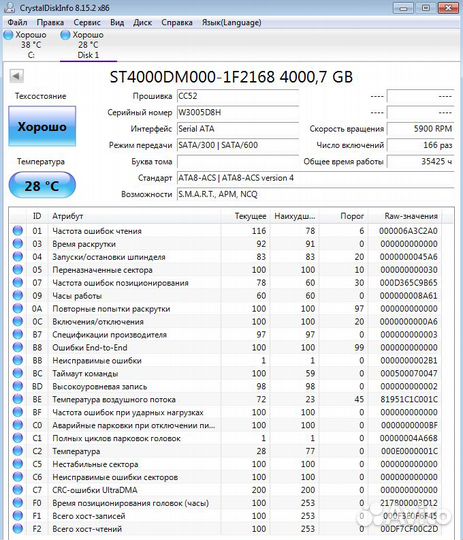
Task: Click status icon for attribute F0
Action: click(x=18, y=503)
